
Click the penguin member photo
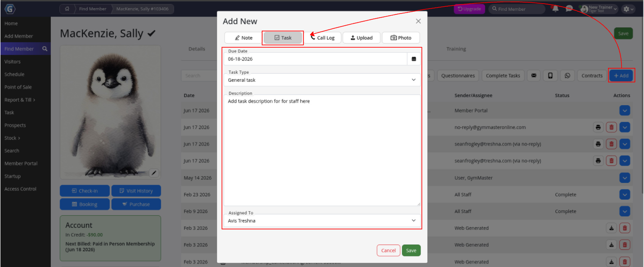point(110,112)
